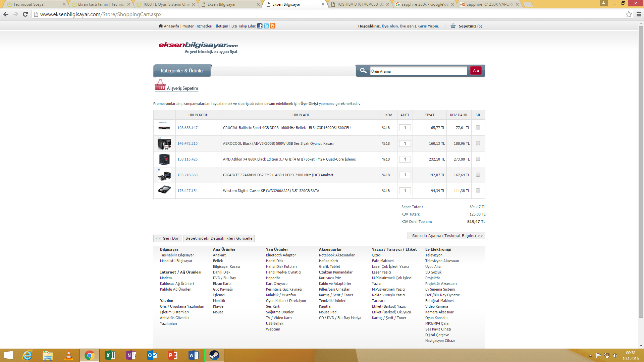The image size is (644, 362).
Task: Tick delete checkbox for AMD Athlon row
Action: [478, 159]
